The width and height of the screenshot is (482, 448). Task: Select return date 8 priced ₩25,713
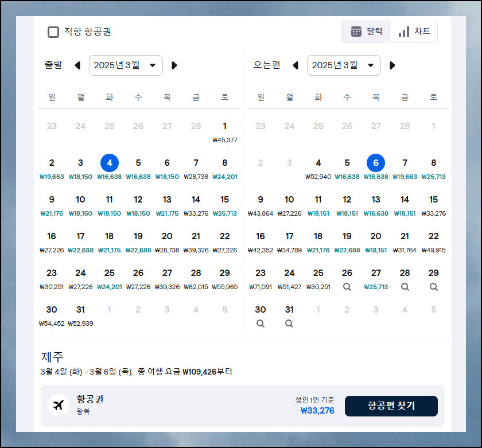pos(434,169)
